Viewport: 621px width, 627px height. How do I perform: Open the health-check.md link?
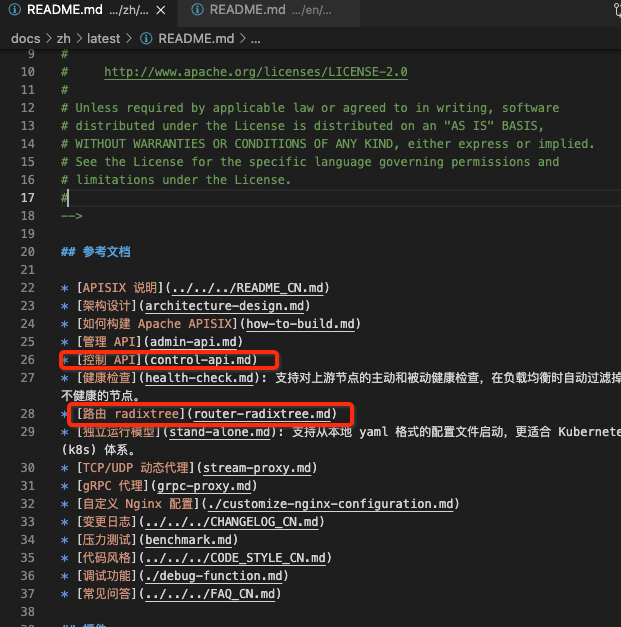pyautogui.click(x=199, y=378)
